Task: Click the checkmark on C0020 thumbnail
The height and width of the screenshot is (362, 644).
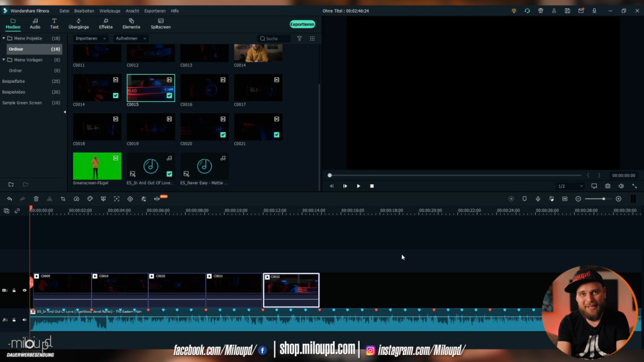Action: pyautogui.click(x=223, y=134)
